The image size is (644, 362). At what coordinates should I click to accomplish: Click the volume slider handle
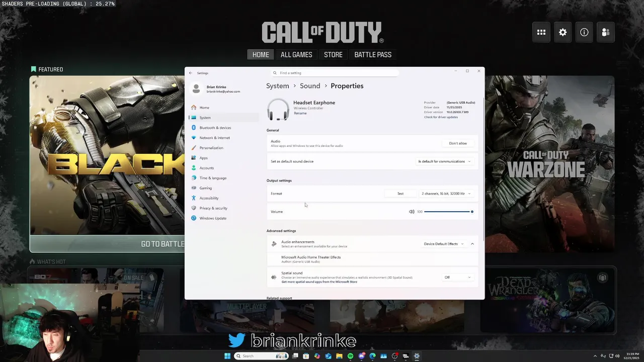point(472,212)
